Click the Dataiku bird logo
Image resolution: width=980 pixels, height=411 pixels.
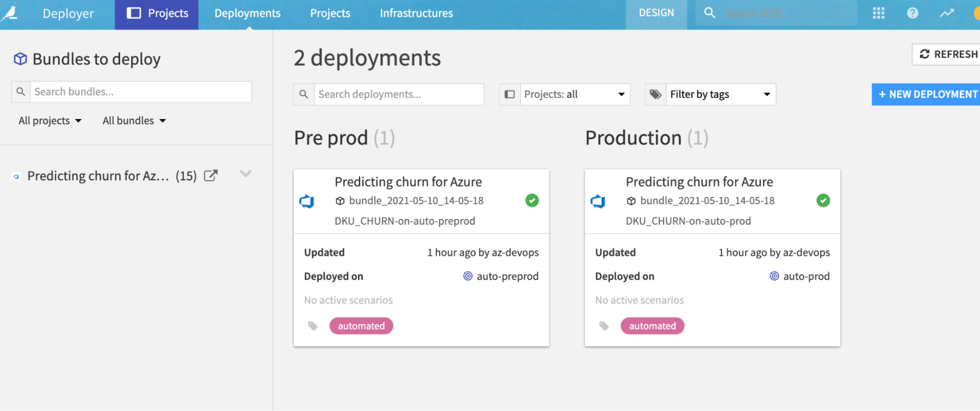[x=9, y=13]
